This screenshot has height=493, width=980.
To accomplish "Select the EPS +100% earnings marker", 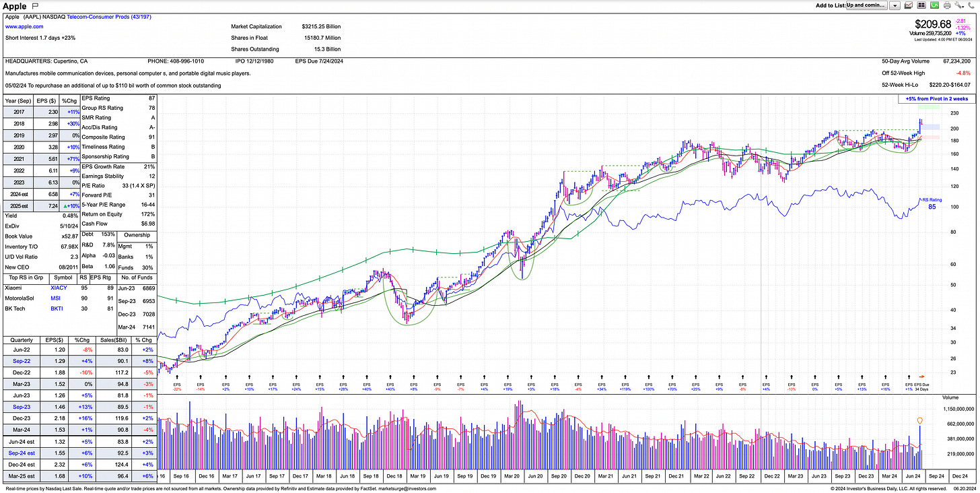I will [x=649, y=383].
